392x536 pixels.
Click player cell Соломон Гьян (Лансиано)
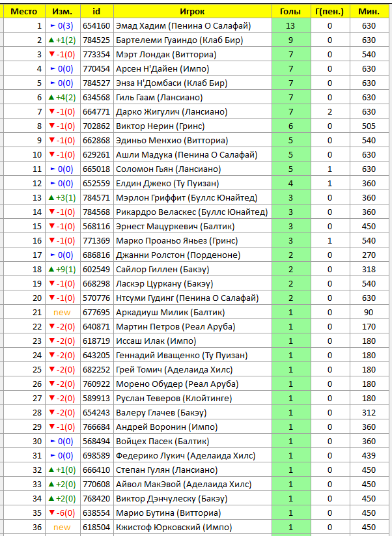[x=192, y=169]
